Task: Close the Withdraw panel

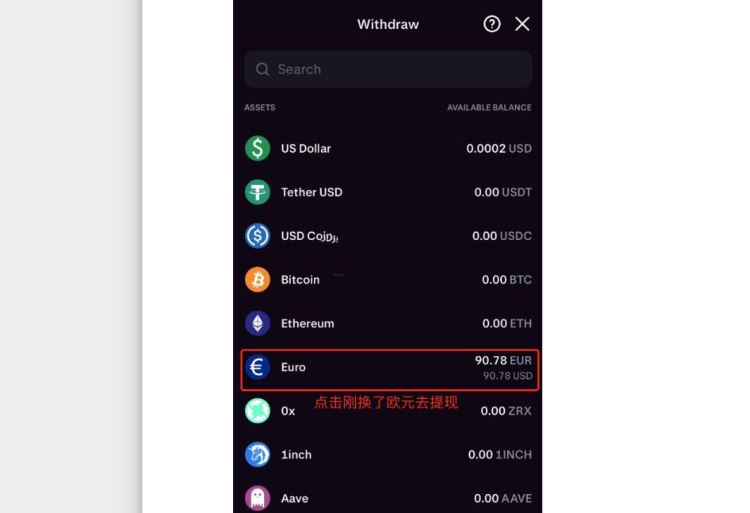Action: [522, 24]
